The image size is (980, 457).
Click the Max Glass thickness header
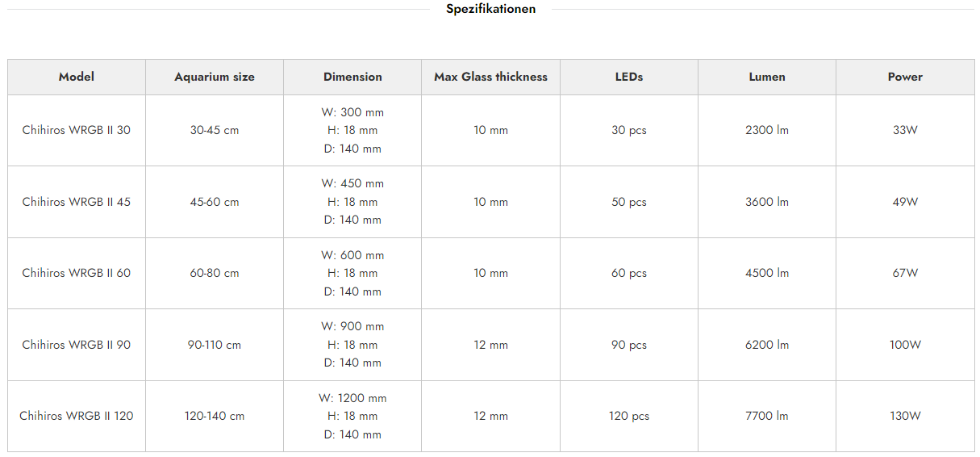(490, 77)
